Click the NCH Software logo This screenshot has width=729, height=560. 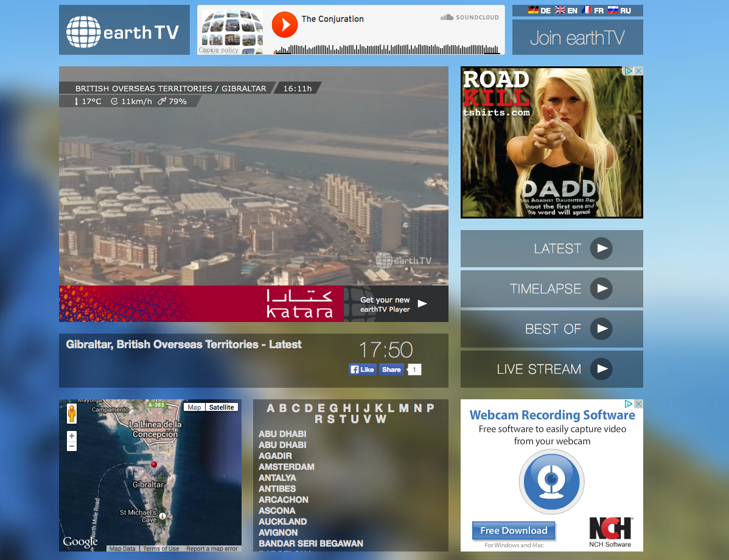click(x=610, y=533)
